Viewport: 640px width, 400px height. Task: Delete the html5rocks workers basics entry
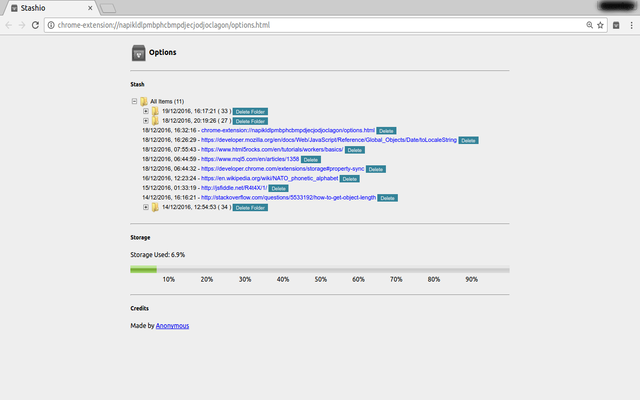click(x=354, y=150)
